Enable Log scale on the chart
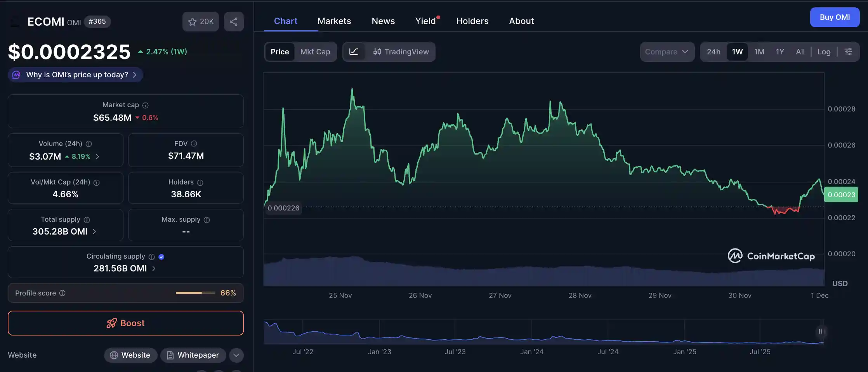868x372 pixels. pyautogui.click(x=824, y=51)
